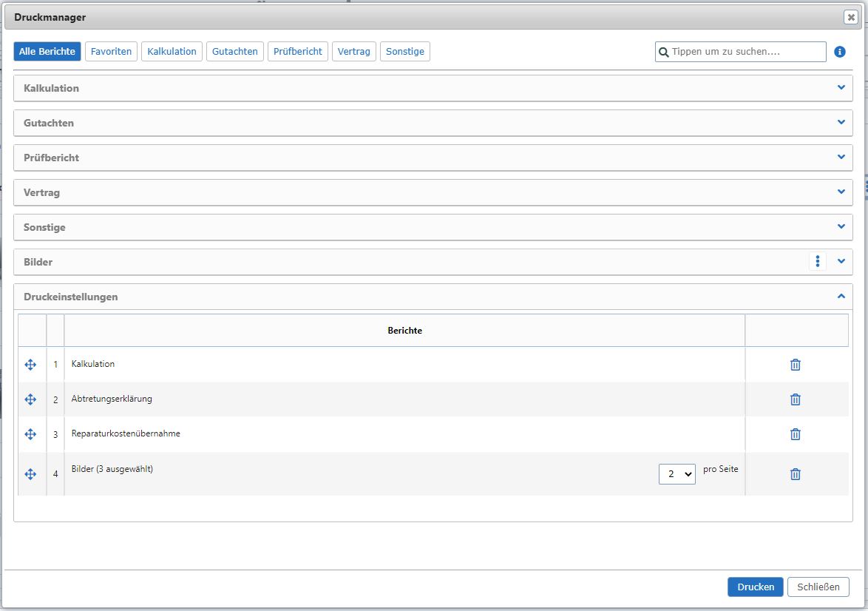Delete Abtretungserklärung with its trash icon

tap(795, 399)
